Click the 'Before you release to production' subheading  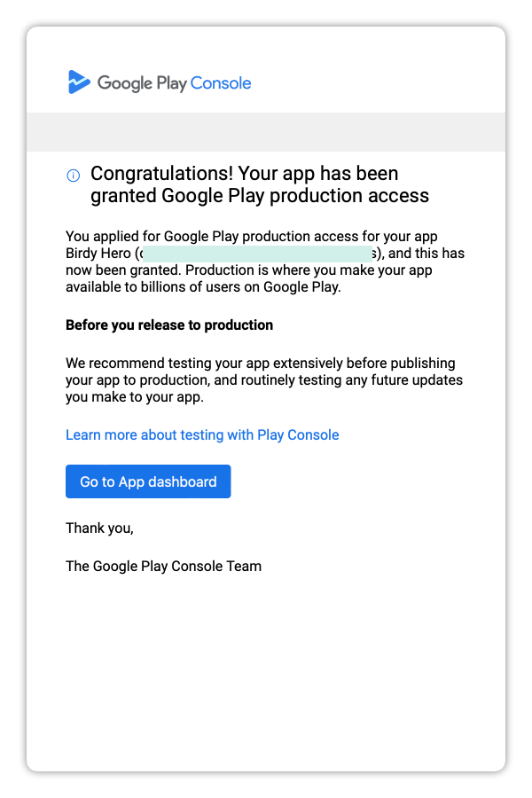pyautogui.click(x=169, y=325)
